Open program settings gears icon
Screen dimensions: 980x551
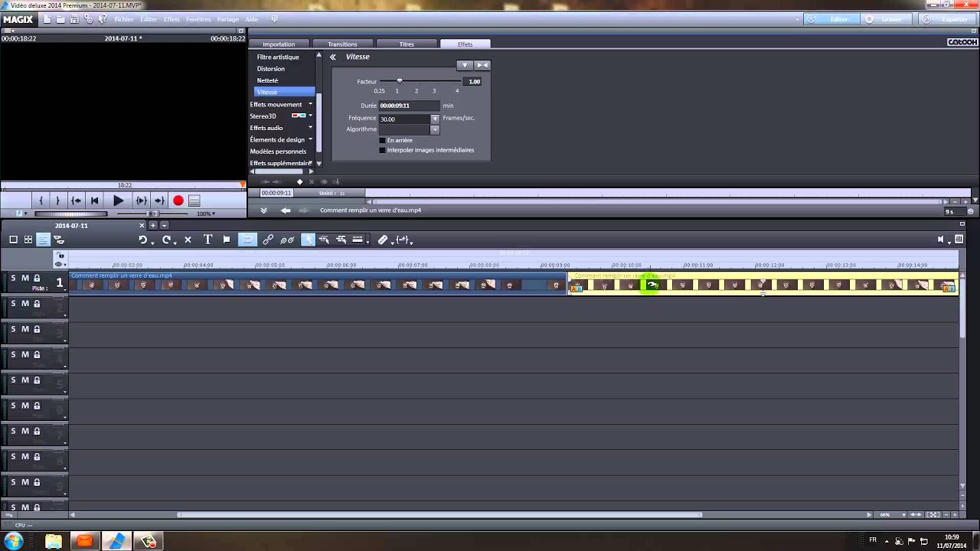[x=89, y=19]
